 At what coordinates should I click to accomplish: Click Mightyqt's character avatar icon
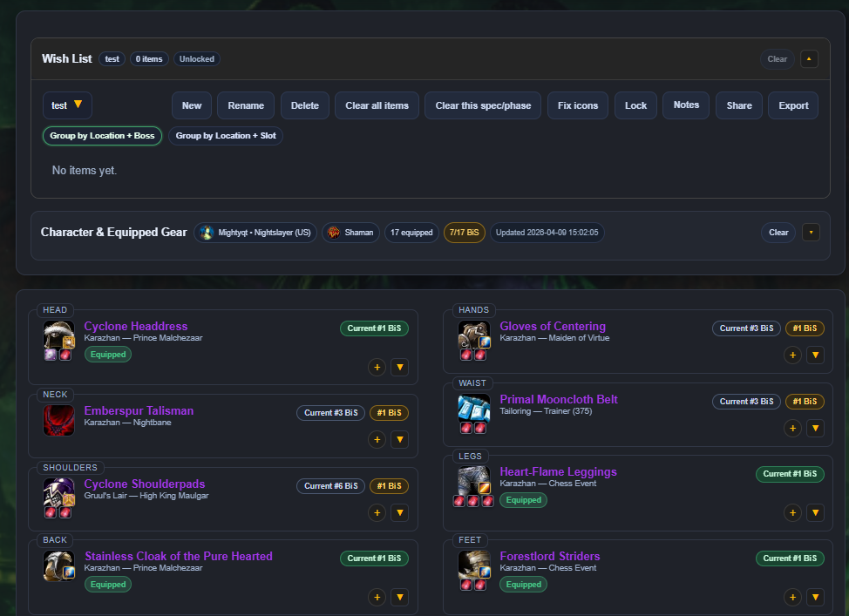coord(207,233)
